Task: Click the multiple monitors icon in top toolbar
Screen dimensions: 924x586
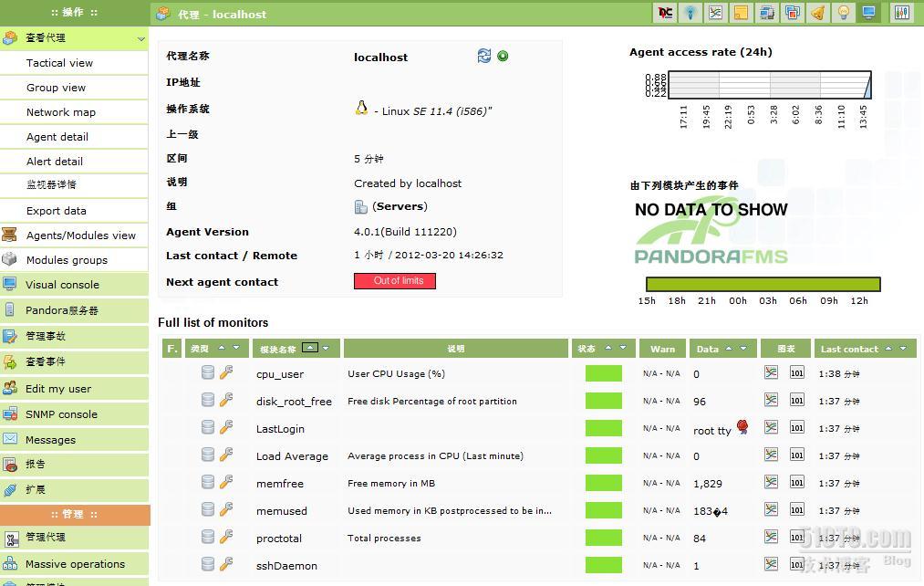Action: [x=767, y=13]
